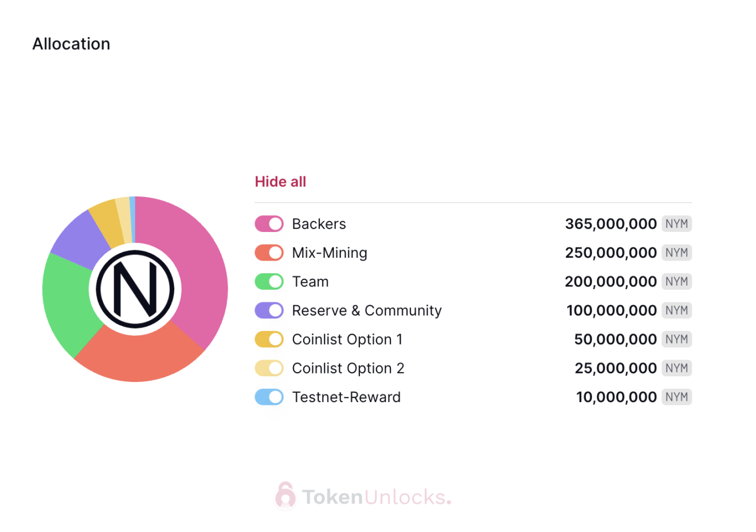Viewport: 756px width, 532px height.
Task: Select the coral Mix-Mining pie slice
Action: click(140, 355)
